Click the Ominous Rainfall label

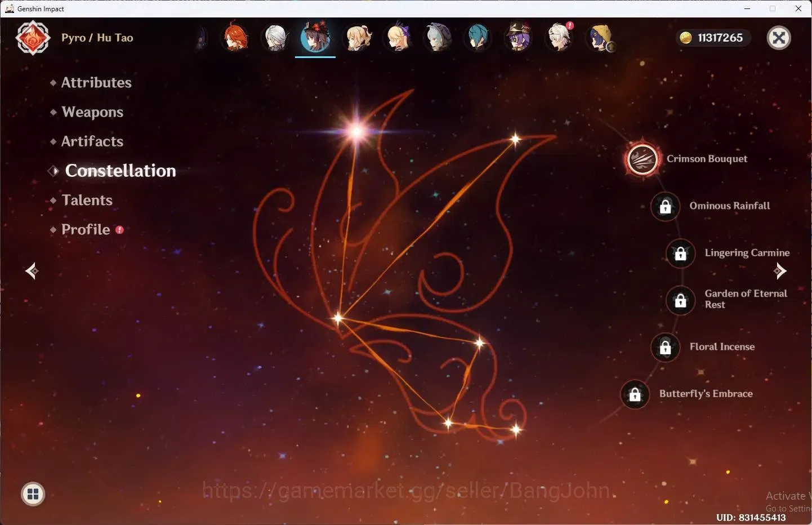point(730,206)
